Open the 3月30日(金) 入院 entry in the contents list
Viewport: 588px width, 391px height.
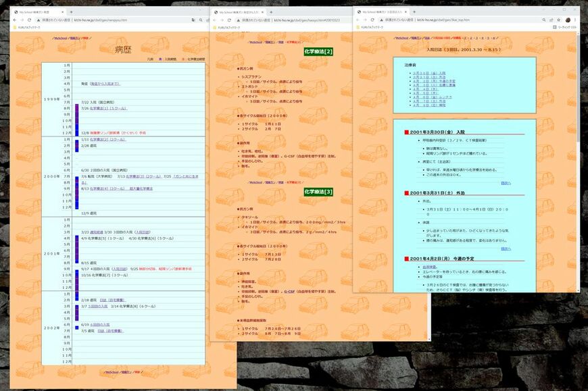(x=429, y=73)
